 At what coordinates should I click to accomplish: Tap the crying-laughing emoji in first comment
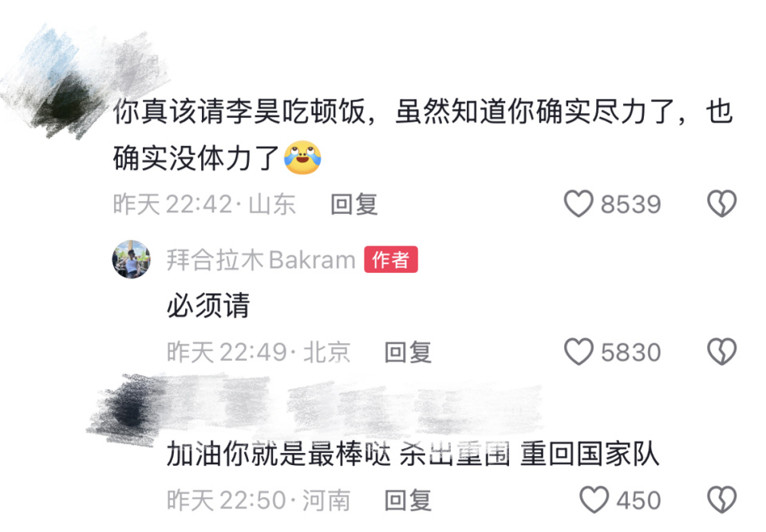pyautogui.click(x=302, y=158)
